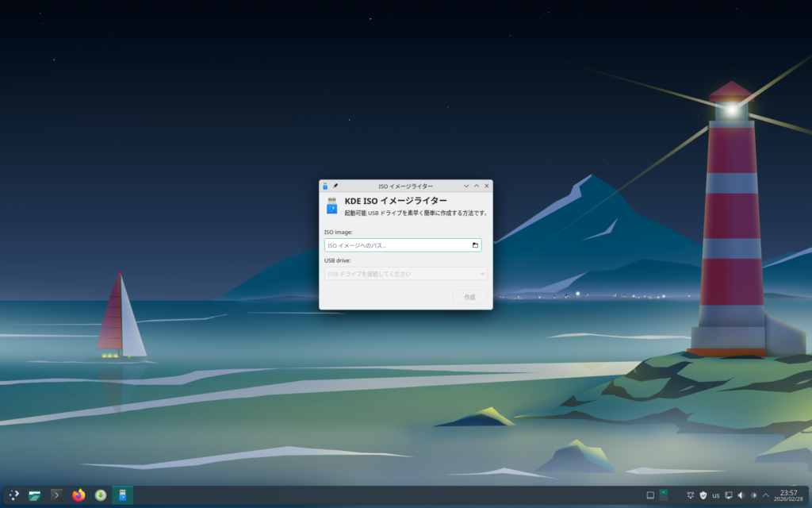
Task: Open the application launcher menu
Action: pyautogui.click(x=14, y=495)
